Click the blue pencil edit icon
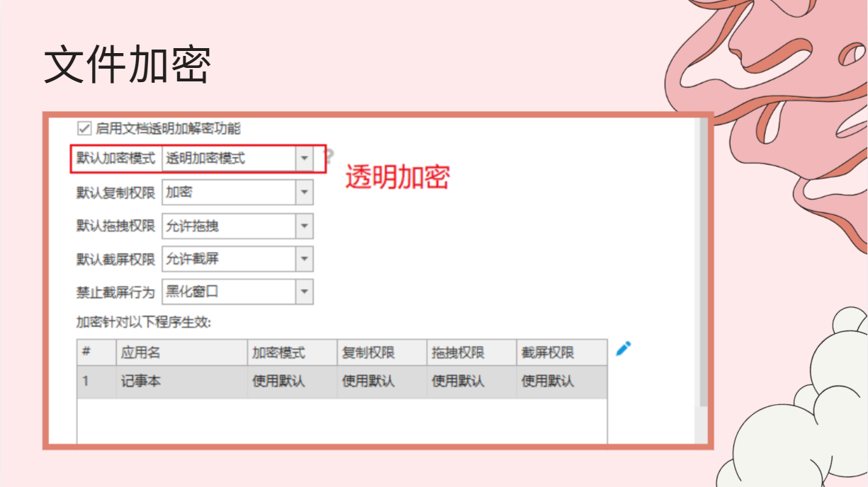 624,348
